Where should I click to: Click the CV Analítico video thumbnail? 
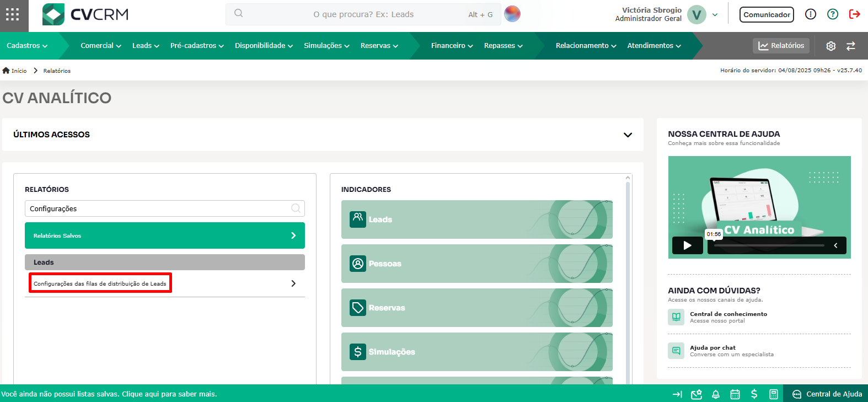pyautogui.click(x=759, y=207)
